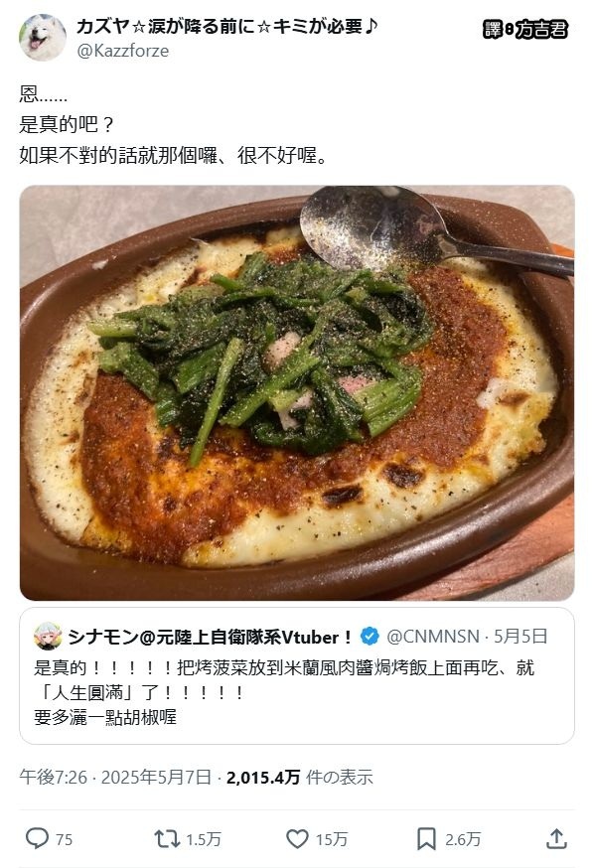The image size is (594, 868).
Task: Click the quoted tweet's Vtuber avatar
Action: pyautogui.click(x=48, y=636)
